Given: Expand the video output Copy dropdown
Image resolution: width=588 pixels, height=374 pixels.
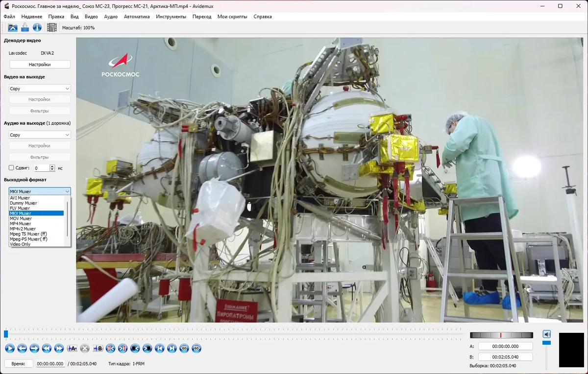Looking at the screenshot, I should click(40, 89).
